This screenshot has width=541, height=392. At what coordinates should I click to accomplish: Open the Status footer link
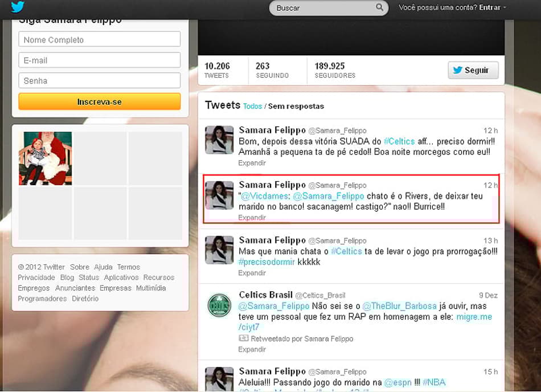[x=89, y=277]
